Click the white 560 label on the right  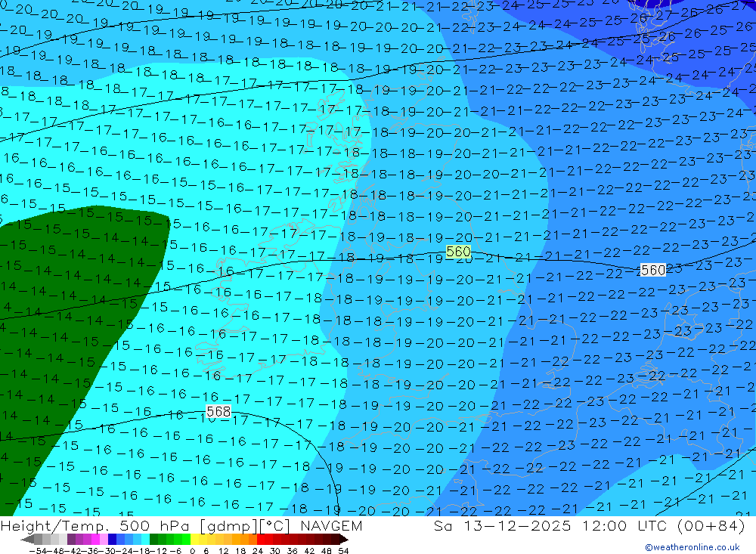(x=652, y=270)
